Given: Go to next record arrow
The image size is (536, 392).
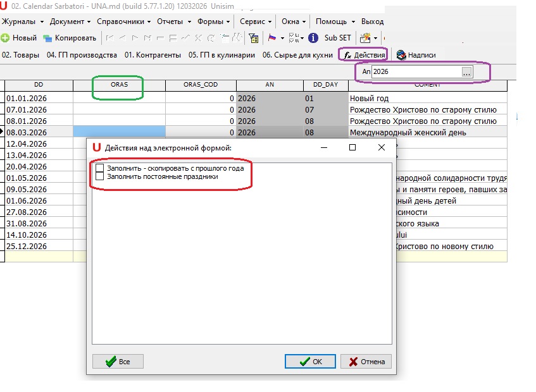Looking at the screenshot, I should point(135,38).
